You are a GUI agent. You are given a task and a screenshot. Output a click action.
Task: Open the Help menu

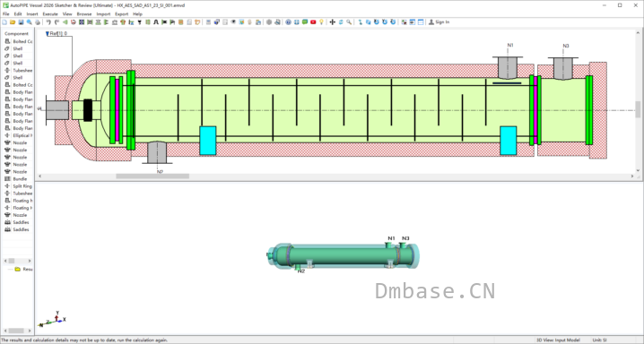click(x=137, y=14)
